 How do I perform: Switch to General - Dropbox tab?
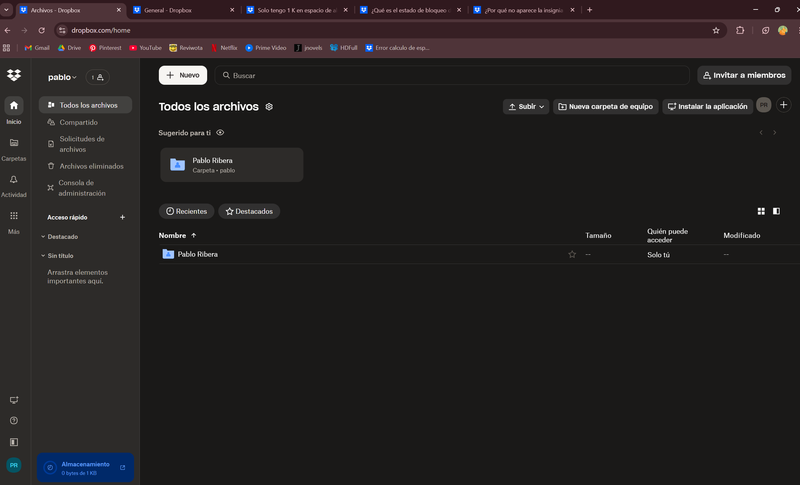[183, 10]
